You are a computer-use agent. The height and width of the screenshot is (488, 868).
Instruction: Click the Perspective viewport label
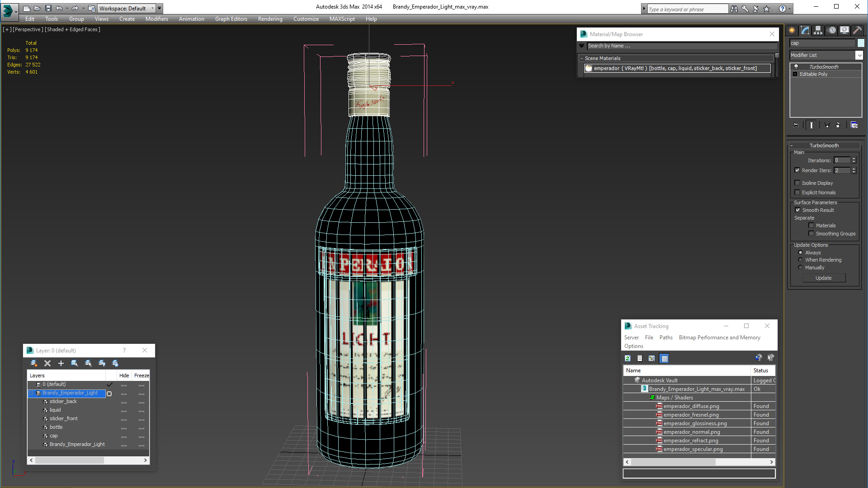pyautogui.click(x=28, y=29)
